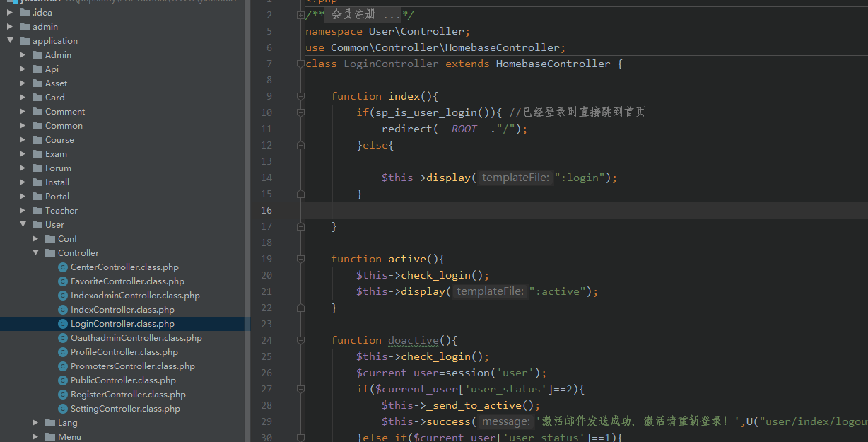Fold the LoginController class on line 7
868x442 pixels.
click(x=300, y=64)
